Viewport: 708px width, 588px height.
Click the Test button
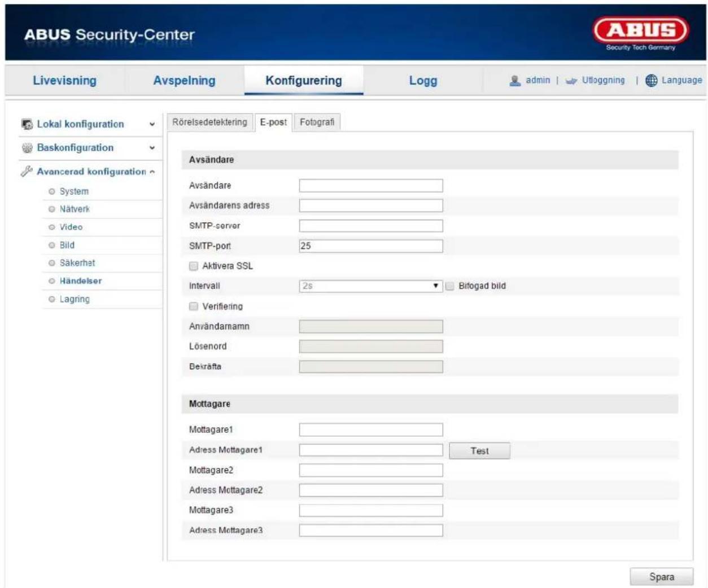pyautogui.click(x=479, y=451)
